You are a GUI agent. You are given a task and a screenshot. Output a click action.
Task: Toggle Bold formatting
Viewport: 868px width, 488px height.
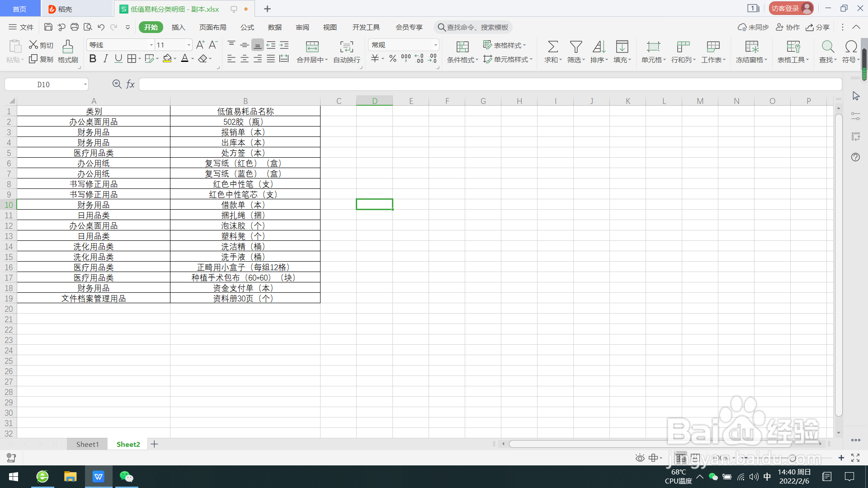pos(93,59)
